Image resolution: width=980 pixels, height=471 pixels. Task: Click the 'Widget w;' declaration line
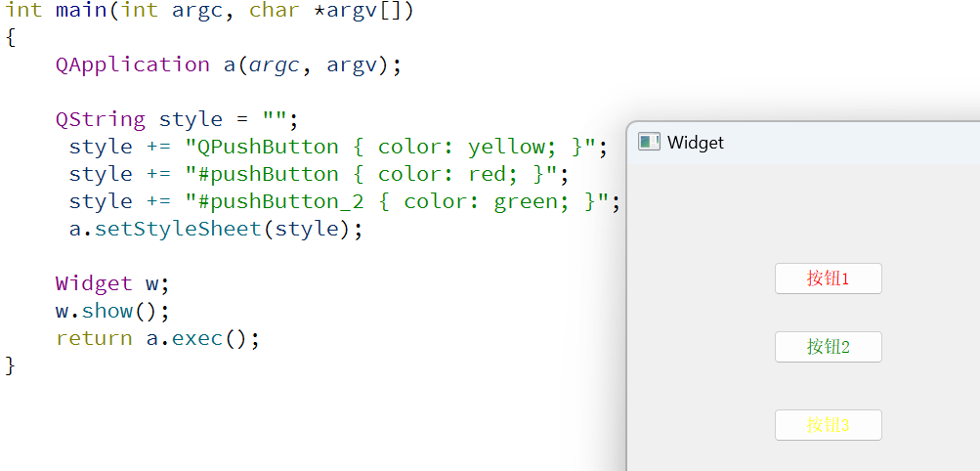pyautogui.click(x=112, y=283)
